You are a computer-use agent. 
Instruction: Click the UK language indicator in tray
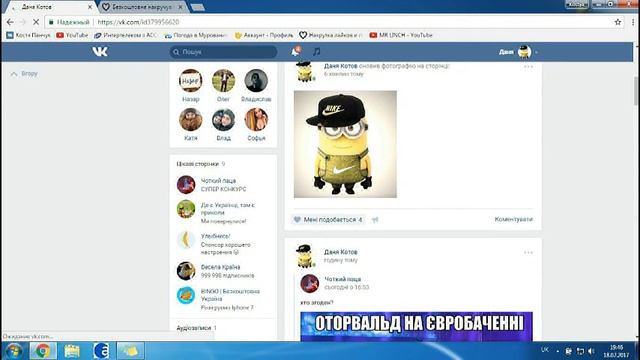544,350
